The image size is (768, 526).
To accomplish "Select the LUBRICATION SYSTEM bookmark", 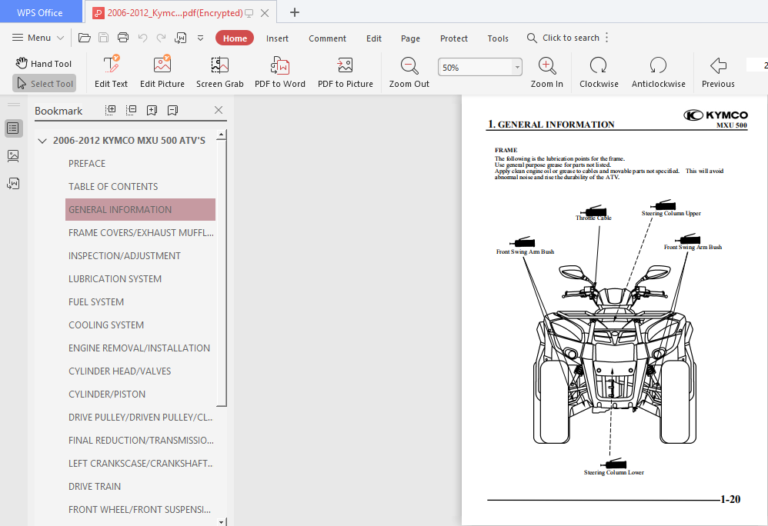I will click(x=115, y=279).
